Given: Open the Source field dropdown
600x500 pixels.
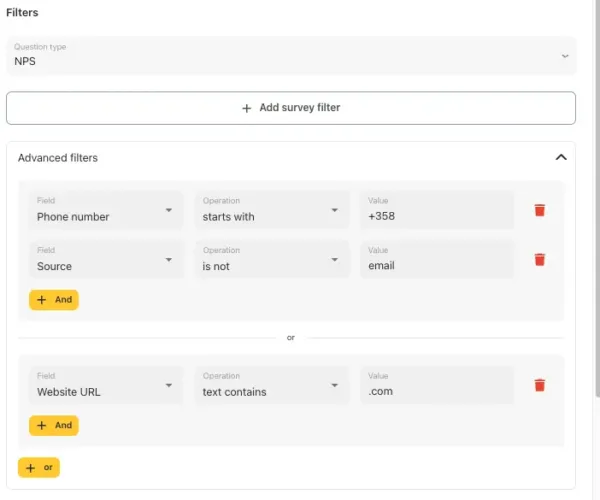Looking at the screenshot, I should (106, 259).
